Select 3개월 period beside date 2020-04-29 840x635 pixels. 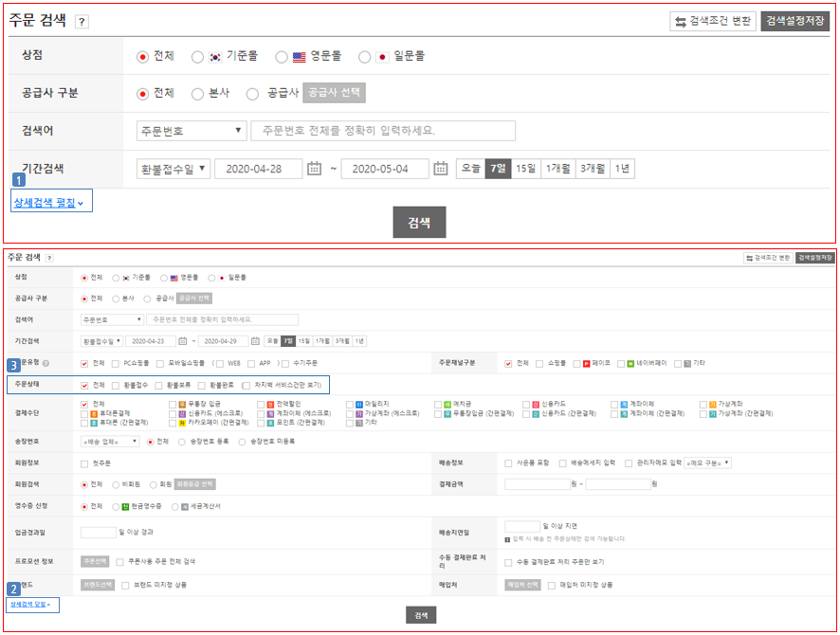(342, 341)
